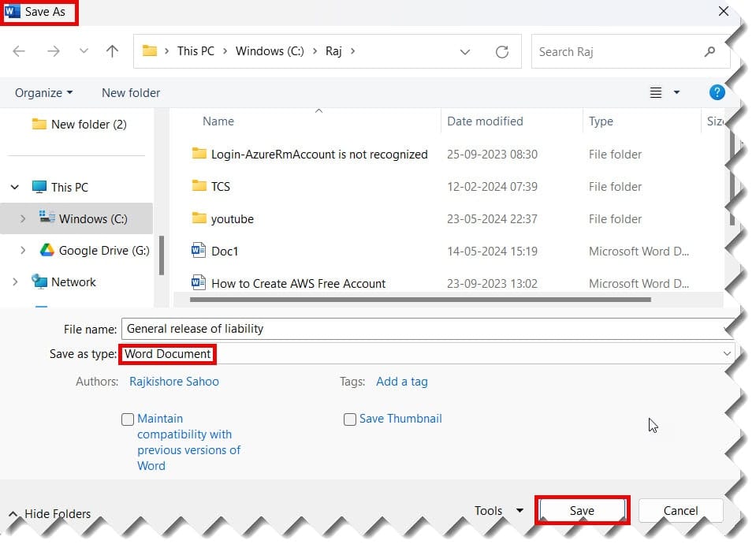Click the How to Create AWS document icon

pyautogui.click(x=198, y=283)
